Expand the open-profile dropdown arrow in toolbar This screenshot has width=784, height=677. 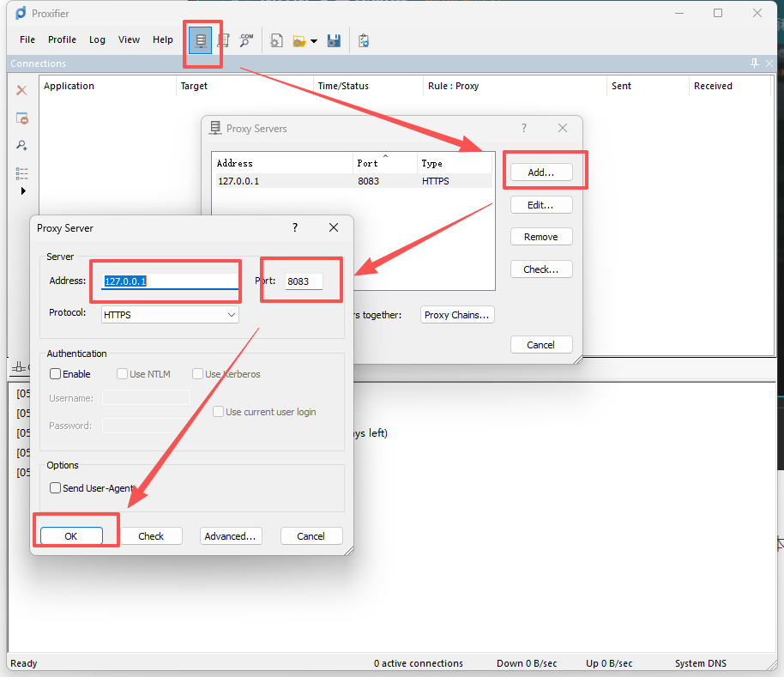314,41
